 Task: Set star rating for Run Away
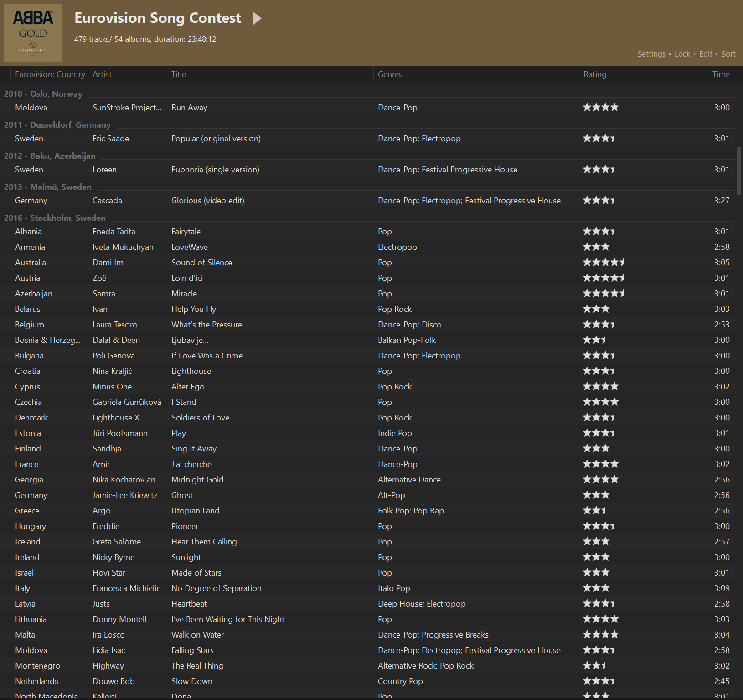(601, 108)
